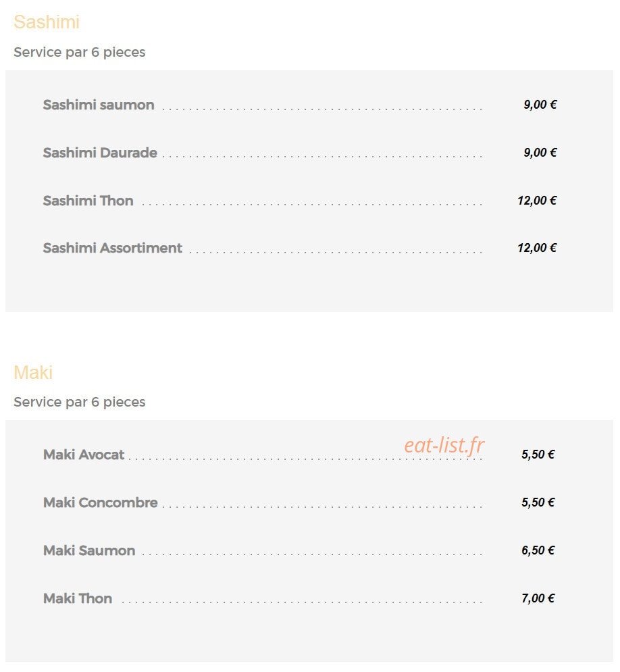Select the Sashimi Assortiment menu item
The width and height of the screenshot is (620, 672).
(112, 248)
